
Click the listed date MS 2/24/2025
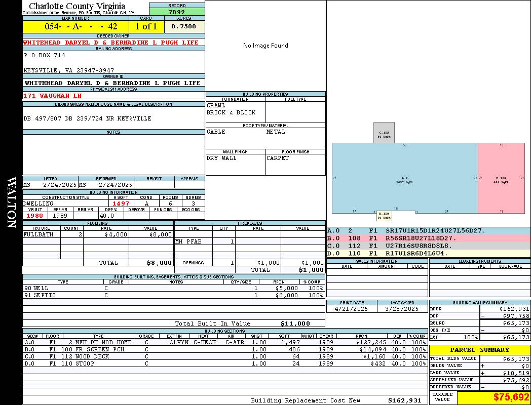pyautogui.click(x=50, y=185)
